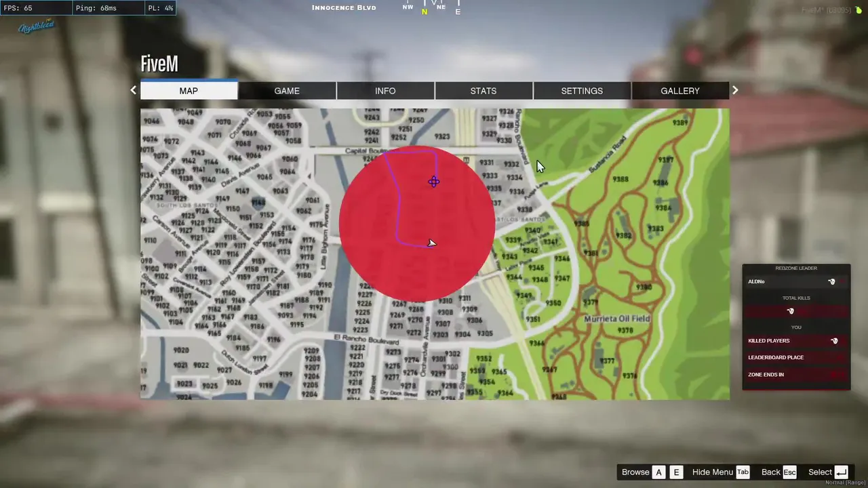This screenshot has width=868, height=488.
Task: Click the E key icon next to Browse
Action: point(676,472)
